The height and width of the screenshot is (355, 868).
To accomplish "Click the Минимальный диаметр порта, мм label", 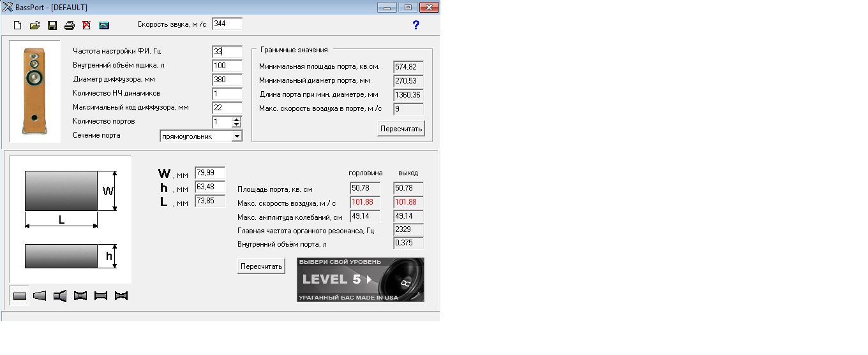I will click(x=314, y=81).
